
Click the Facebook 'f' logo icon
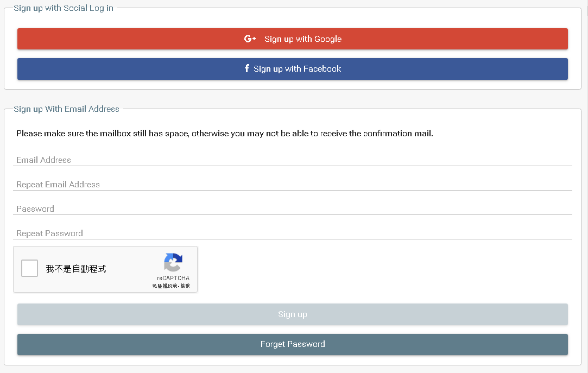[x=246, y=68]
